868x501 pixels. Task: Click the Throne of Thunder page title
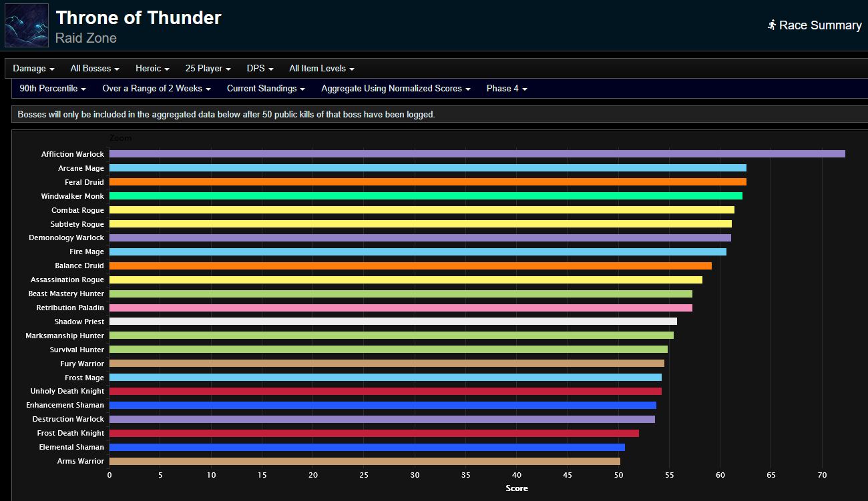click(138, 17)
